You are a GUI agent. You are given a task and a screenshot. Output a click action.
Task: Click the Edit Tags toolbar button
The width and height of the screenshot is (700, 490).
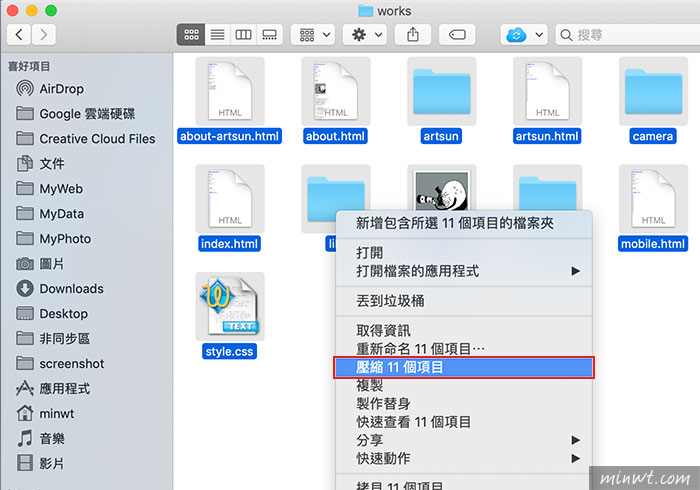(x=457, y=34)
